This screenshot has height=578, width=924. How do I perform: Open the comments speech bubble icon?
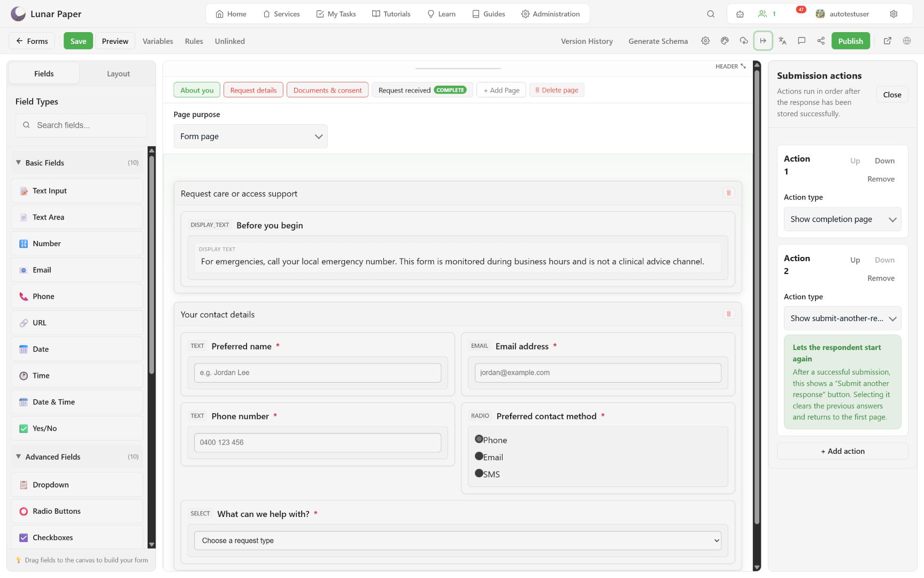(802, 41)
